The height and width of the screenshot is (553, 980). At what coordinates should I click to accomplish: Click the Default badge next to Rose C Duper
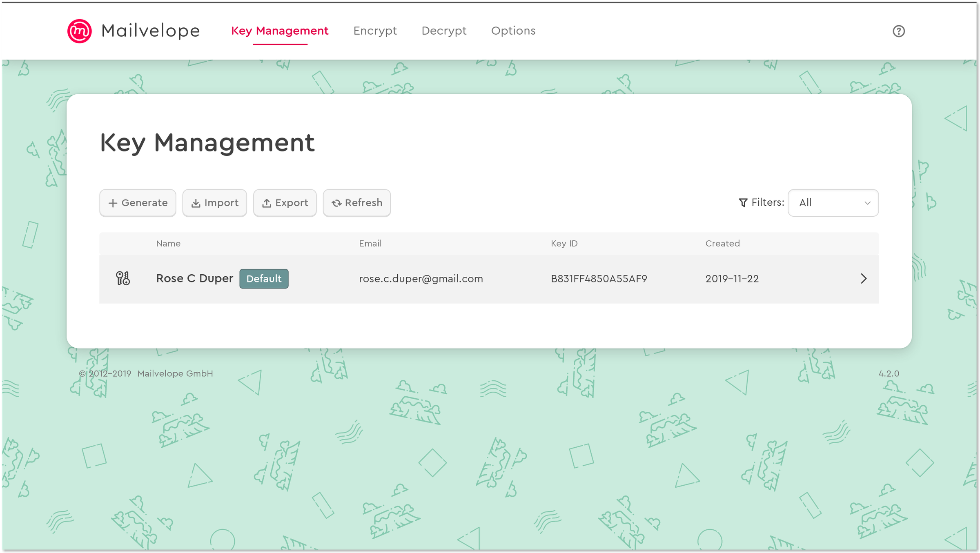[264, 279]
